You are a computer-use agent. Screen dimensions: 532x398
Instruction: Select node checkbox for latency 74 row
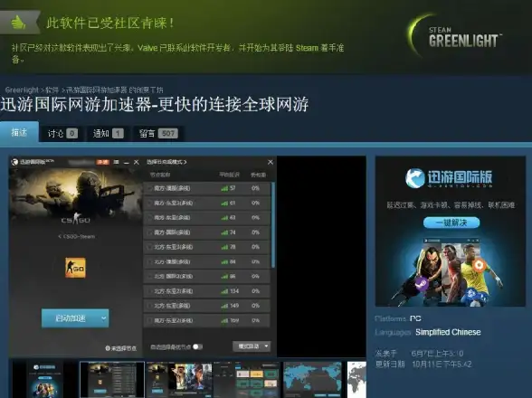pos(149,232)
